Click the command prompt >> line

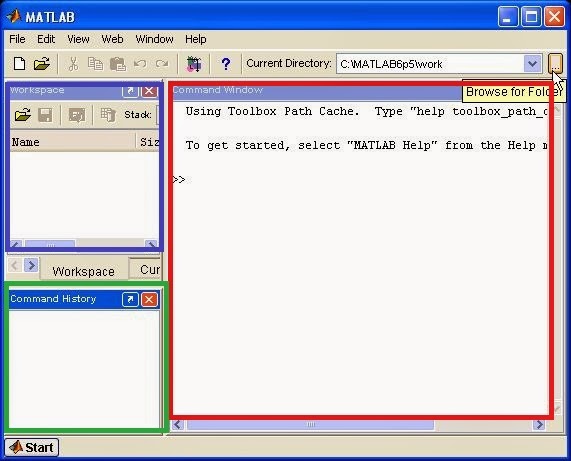tap(179, 180)
